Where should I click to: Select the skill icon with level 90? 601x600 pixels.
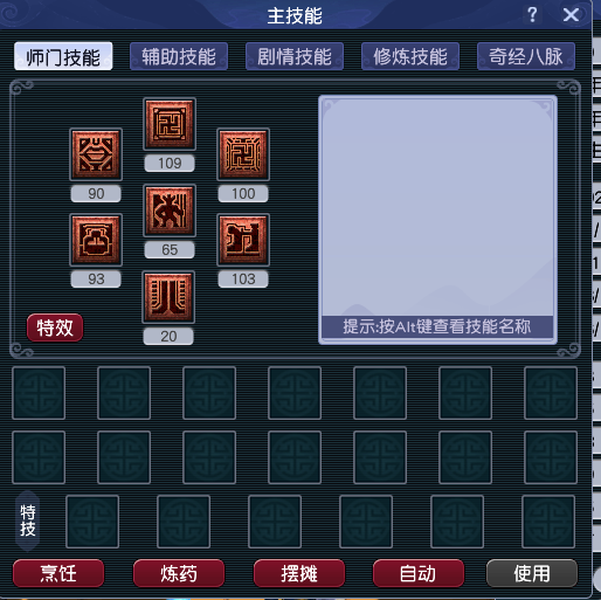(96, 154)
